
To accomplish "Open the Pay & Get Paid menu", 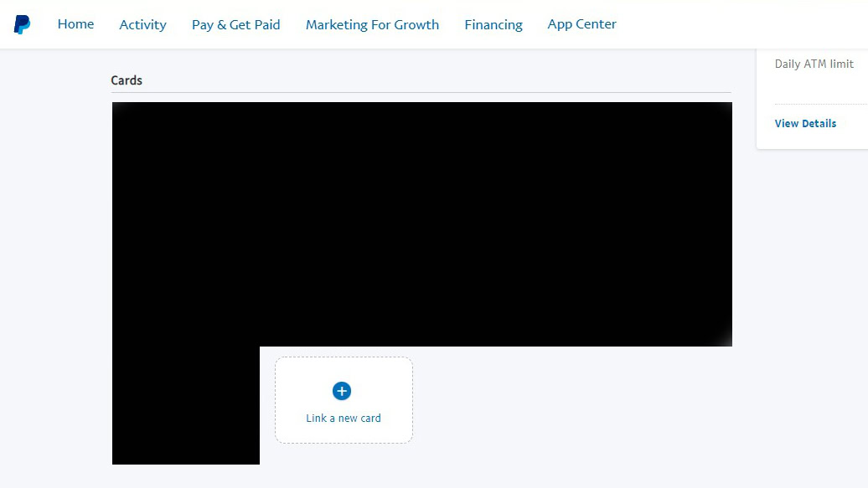I will point(235,25).
